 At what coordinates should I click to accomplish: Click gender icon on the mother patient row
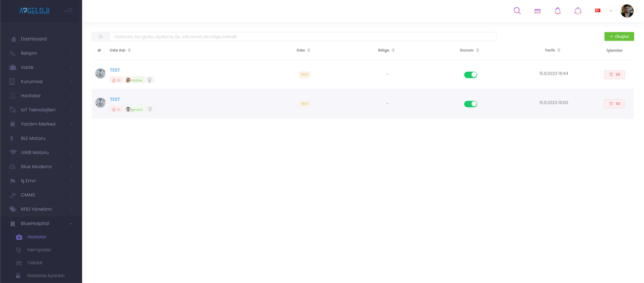pos(150,80)
